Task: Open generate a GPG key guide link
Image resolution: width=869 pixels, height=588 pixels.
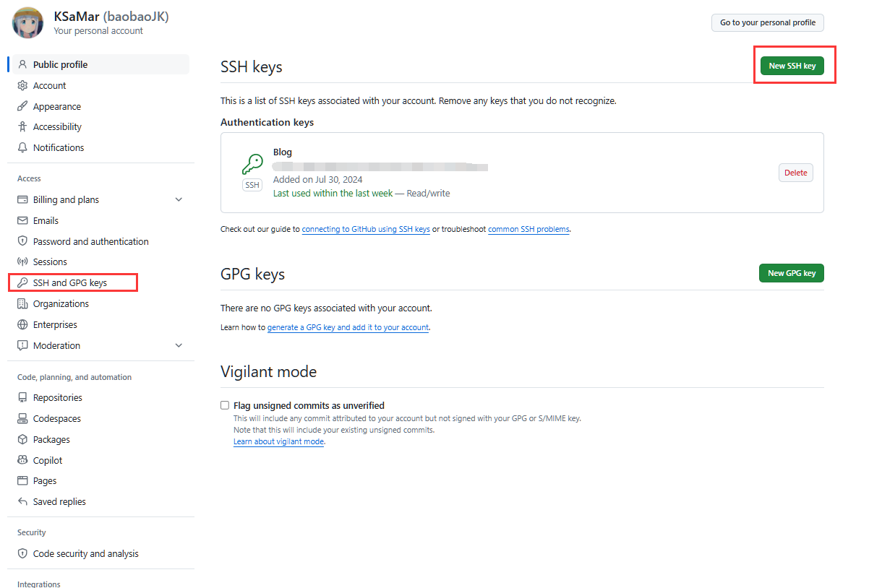Action: point(348,327)
